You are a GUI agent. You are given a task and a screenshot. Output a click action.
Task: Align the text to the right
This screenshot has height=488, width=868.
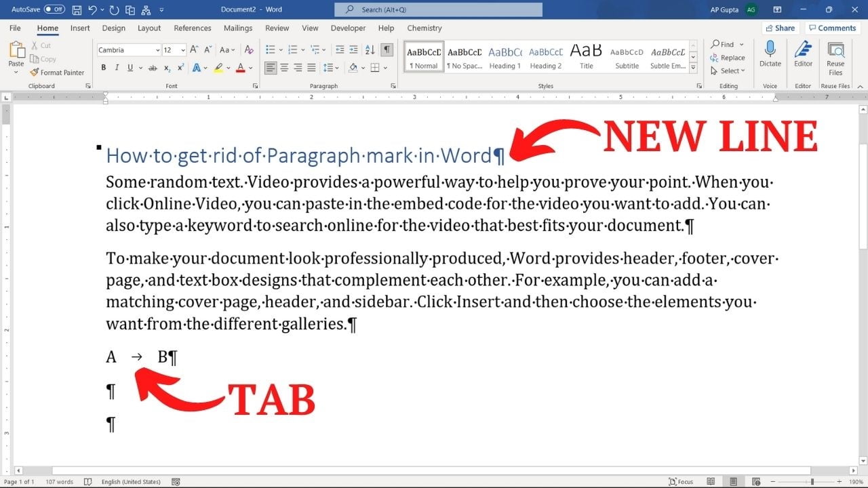coord(298,68)
